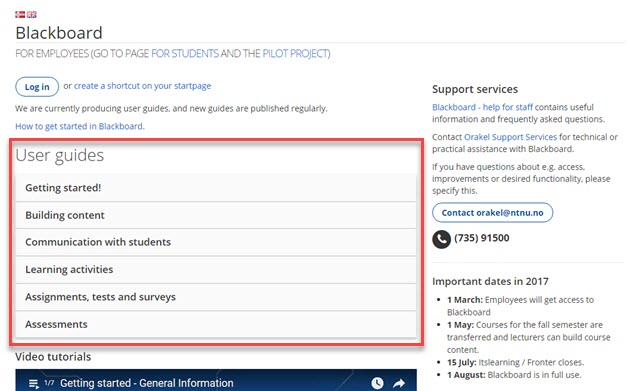Click the Video tutorials heading

point(53,357)
